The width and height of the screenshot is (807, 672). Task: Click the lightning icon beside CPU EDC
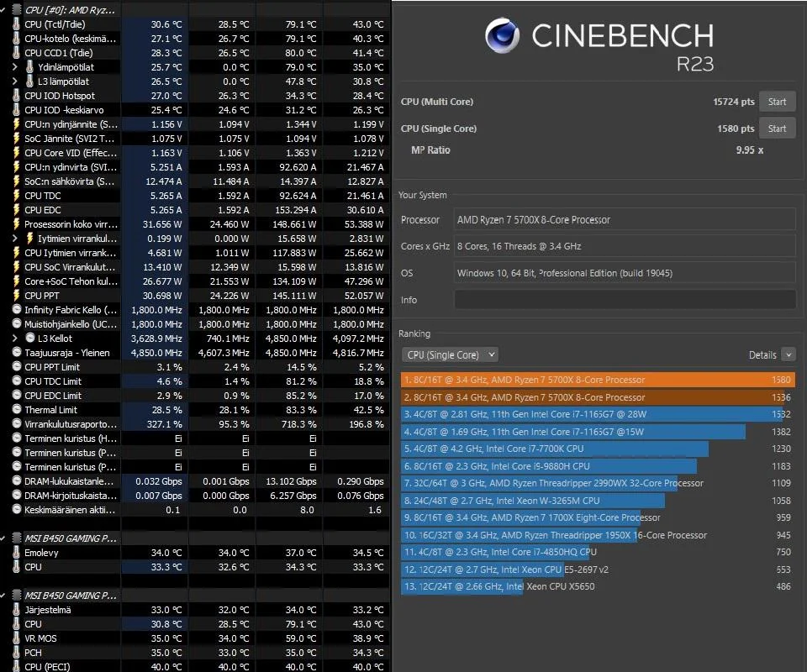(x=16, y=210)
